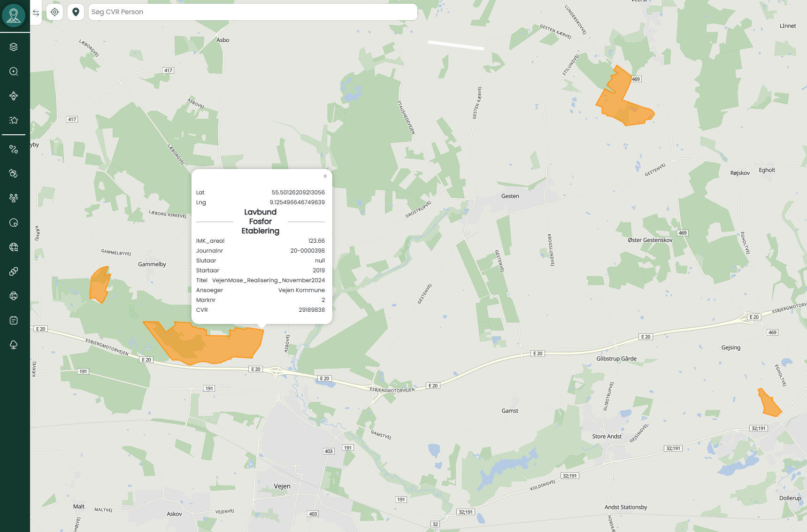Open the calendar notes sidebar icon
The width and height of the screenshot is (807, 532).
click(x=14, y=320)
